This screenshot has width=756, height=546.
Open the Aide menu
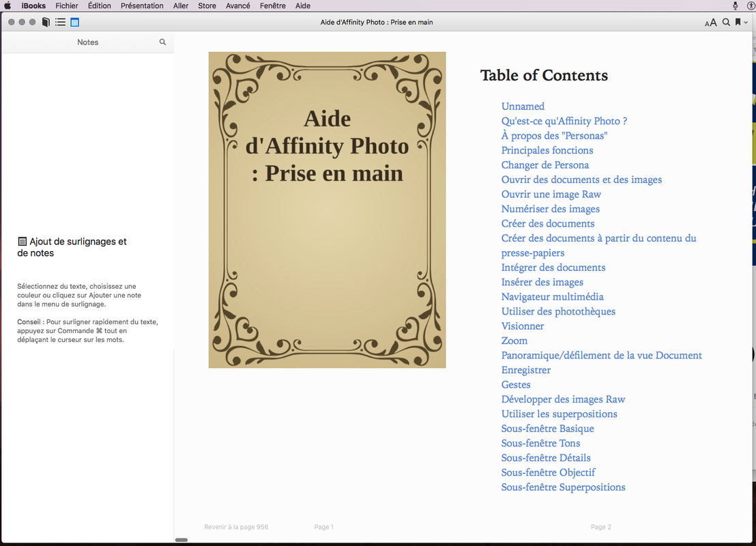tap(303, 5)
